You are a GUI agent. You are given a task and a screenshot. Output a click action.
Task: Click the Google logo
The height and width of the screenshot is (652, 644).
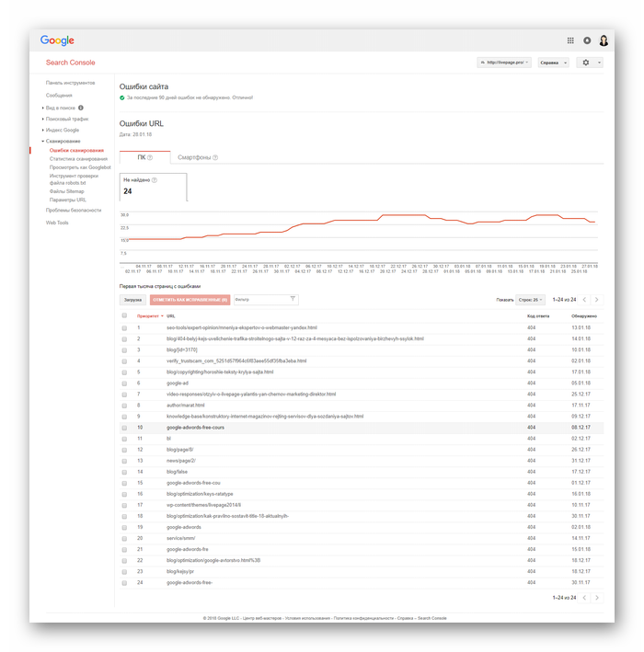(x=57, y=40)
